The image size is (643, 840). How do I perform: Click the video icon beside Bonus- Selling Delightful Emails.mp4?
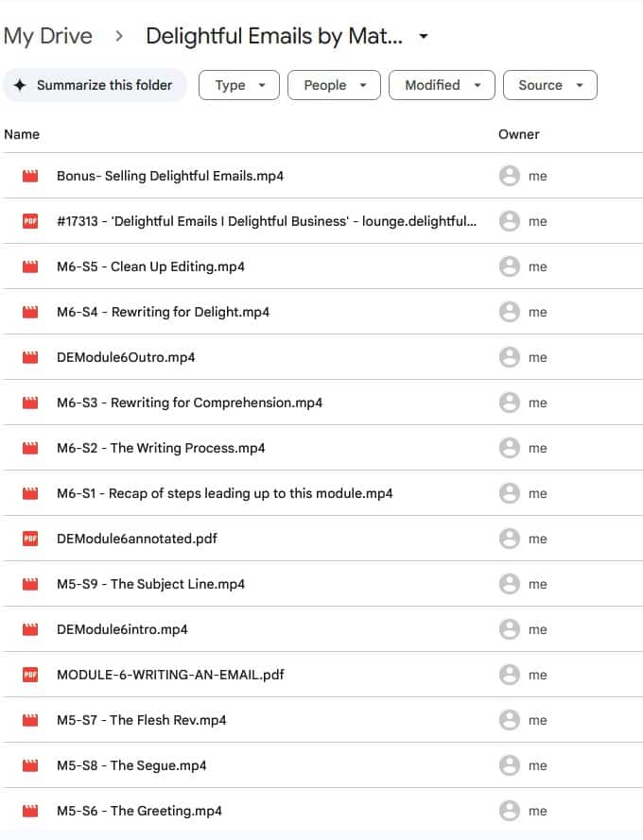click(30, 176)
